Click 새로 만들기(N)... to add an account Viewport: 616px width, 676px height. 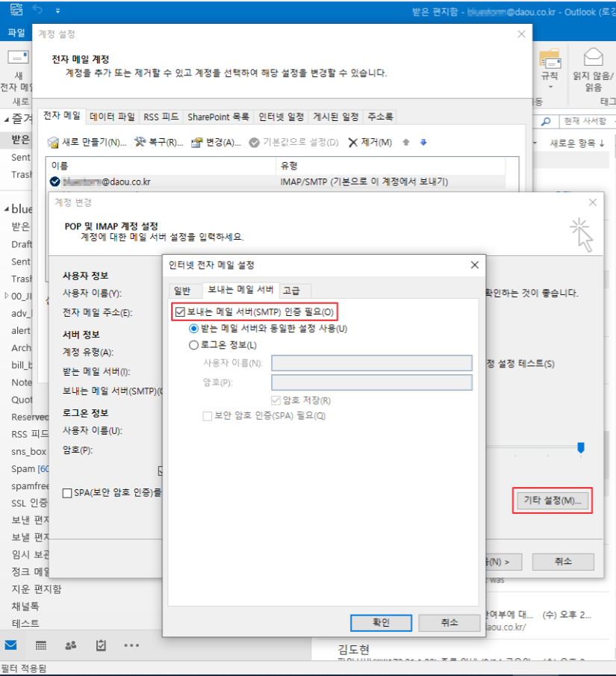[87, 142]
